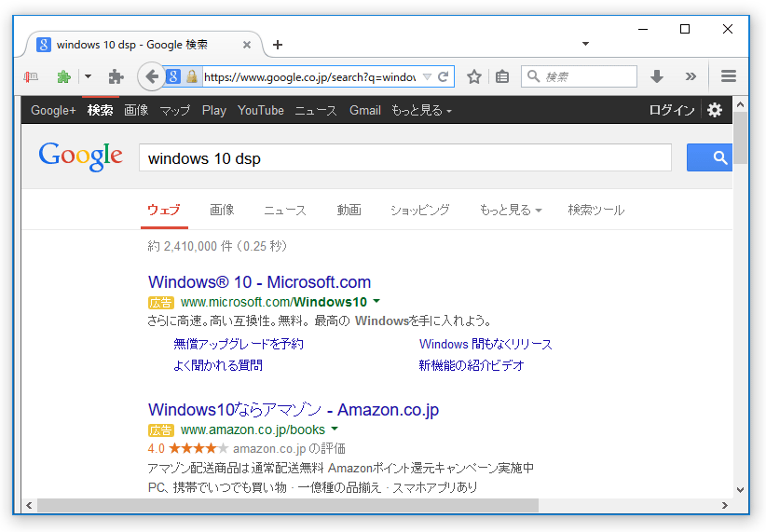The height and width of the screenshot is (532, 766).
Task: Focus the URL address field
Action: click(309, 76)
